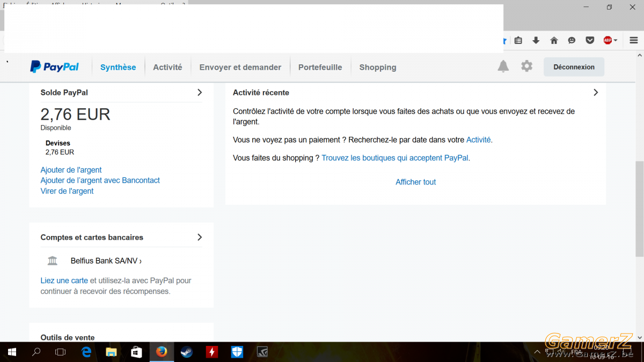The width and height of the screenshot is (644, 362).
Task: Open Adblock Plus dropdown arrow
Action: 616,40
